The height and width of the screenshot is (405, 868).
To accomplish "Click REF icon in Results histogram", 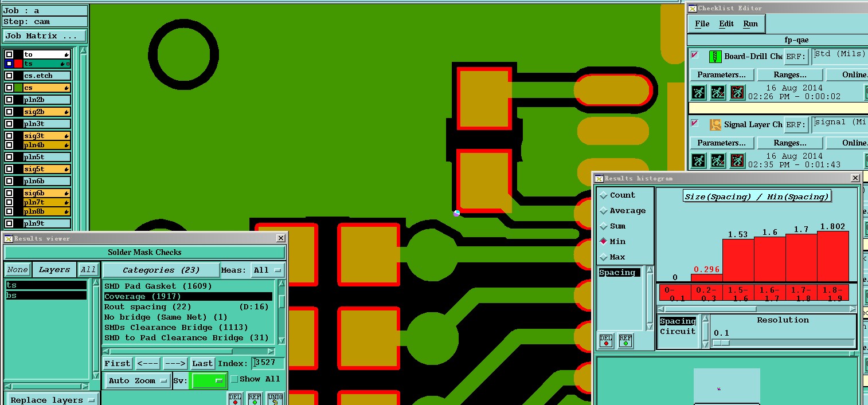I will pyautogui.click(x=625, y=340).
